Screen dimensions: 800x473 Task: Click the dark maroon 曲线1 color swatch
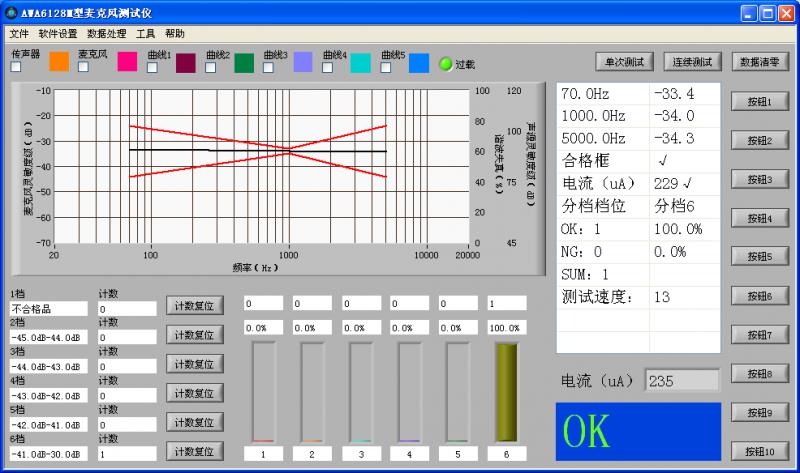pos(186,62)
